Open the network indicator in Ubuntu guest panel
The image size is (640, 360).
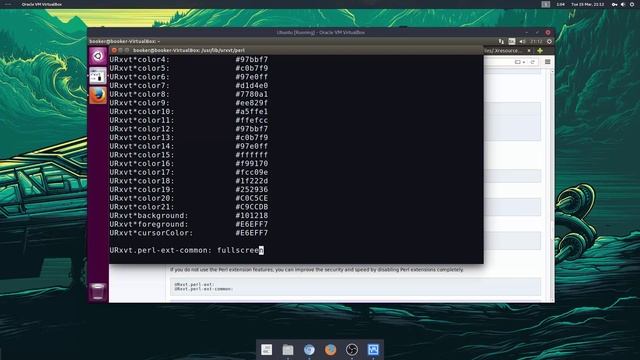[x=501, y=41]
